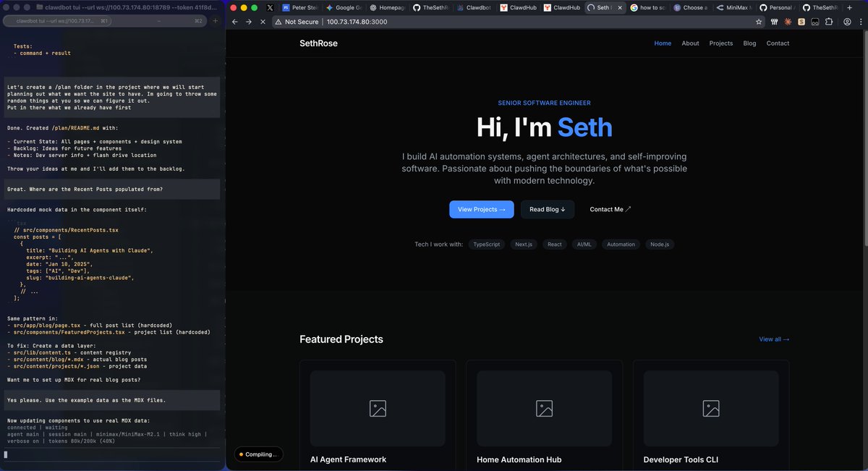
Task: Click the Next.js tech tag
Action: pyautogui.click(x=524, y=245)
